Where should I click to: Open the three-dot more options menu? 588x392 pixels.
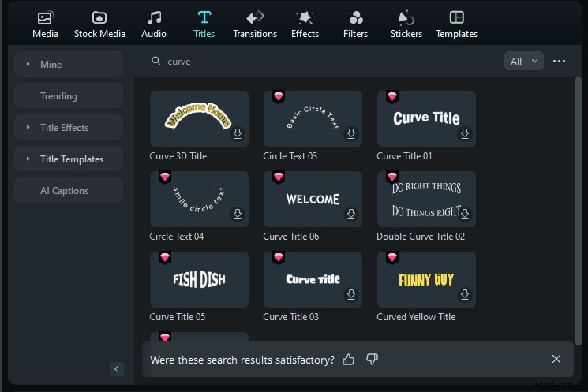click(x=560, y=61)
